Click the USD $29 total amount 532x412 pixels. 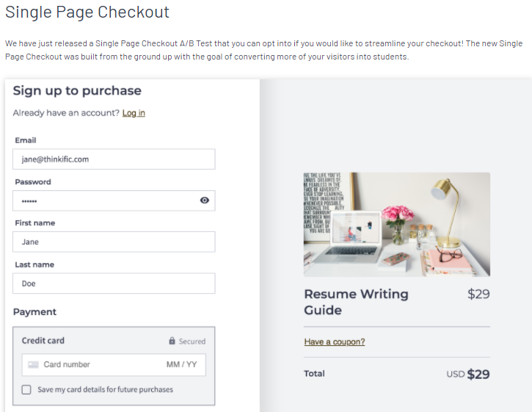[x=468, y=374]
